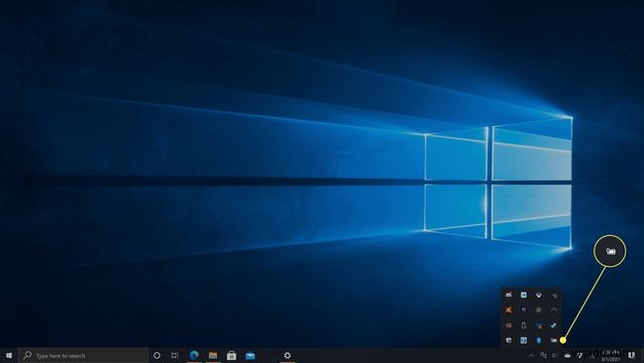Open the Windows Start menu
The image size is (644, 363).
click(9, 355)
